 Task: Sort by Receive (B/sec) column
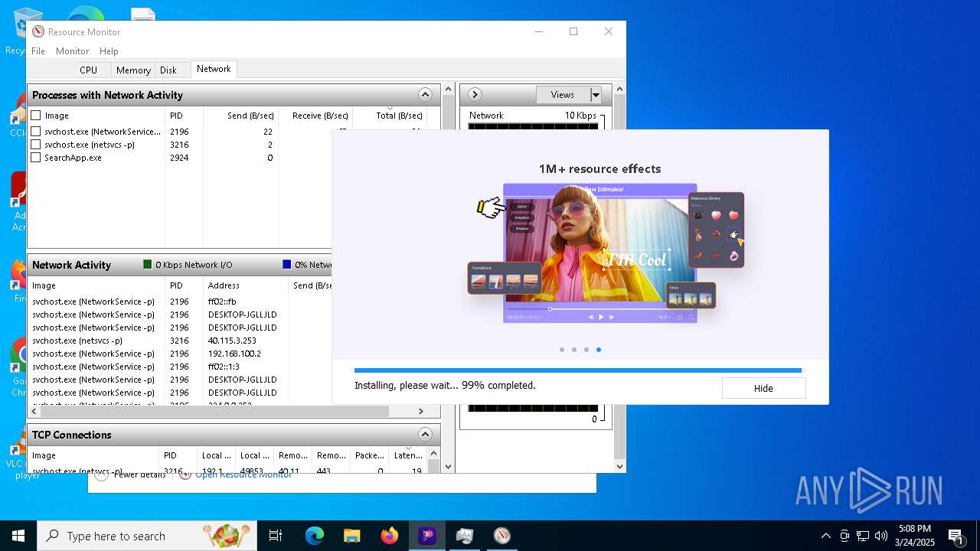315,116
